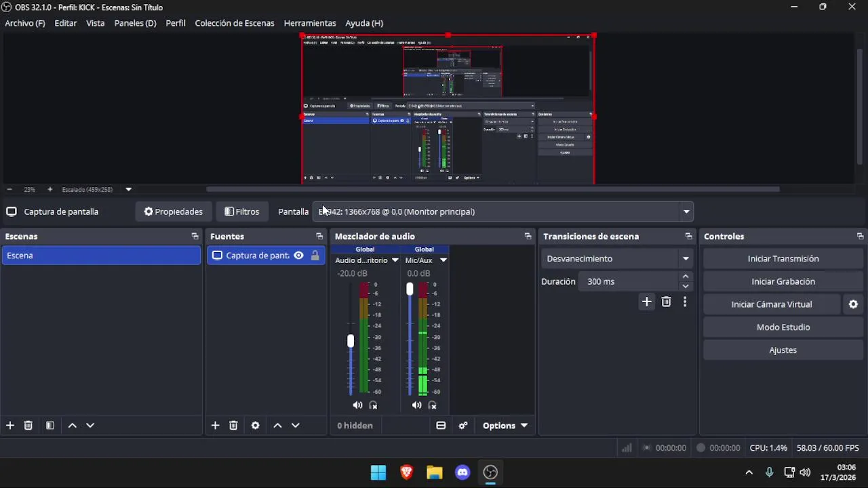868x488 pixels.
Task: Open Vista menu
Action: coord(96,23)
